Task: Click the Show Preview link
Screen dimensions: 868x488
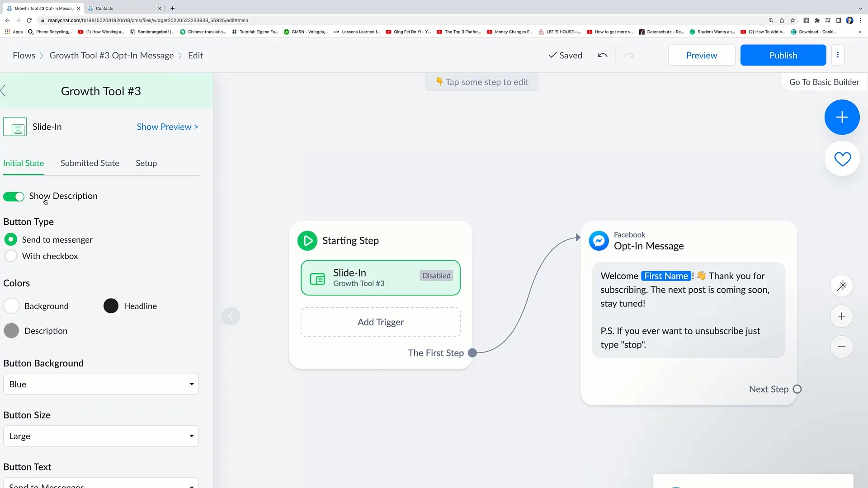Action: tap(168, 127)
